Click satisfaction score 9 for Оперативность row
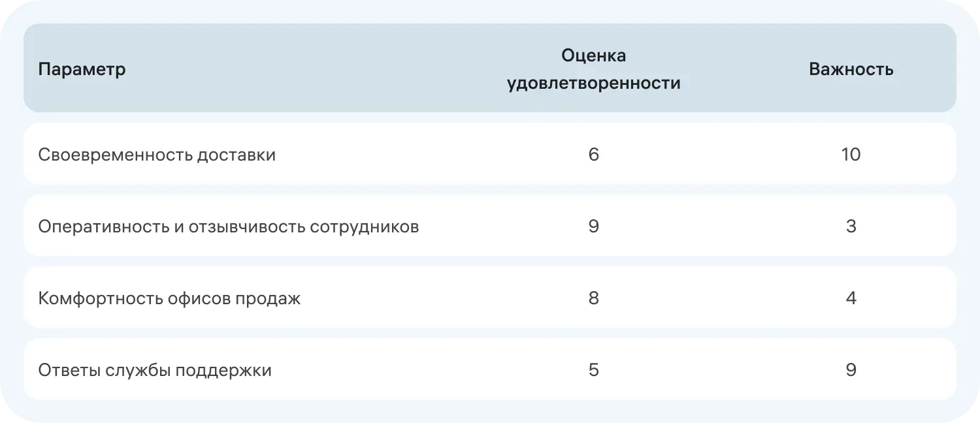980x423 pixels. 593,227
